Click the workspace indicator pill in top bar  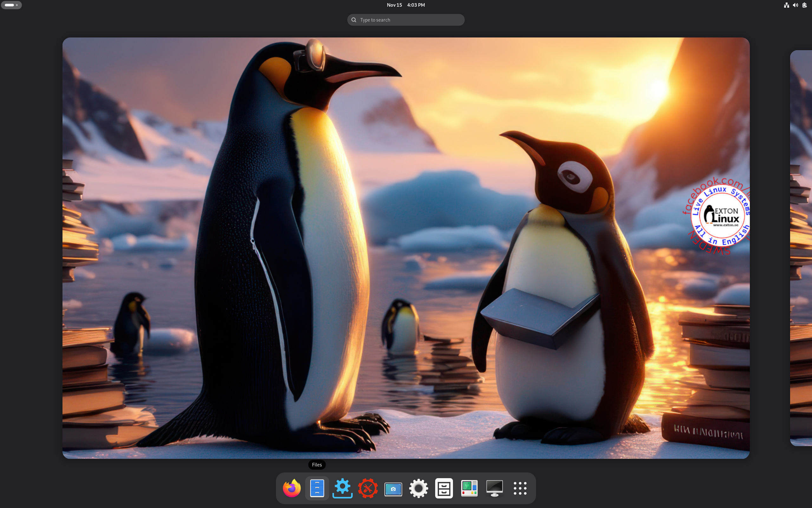pos(11,5)
